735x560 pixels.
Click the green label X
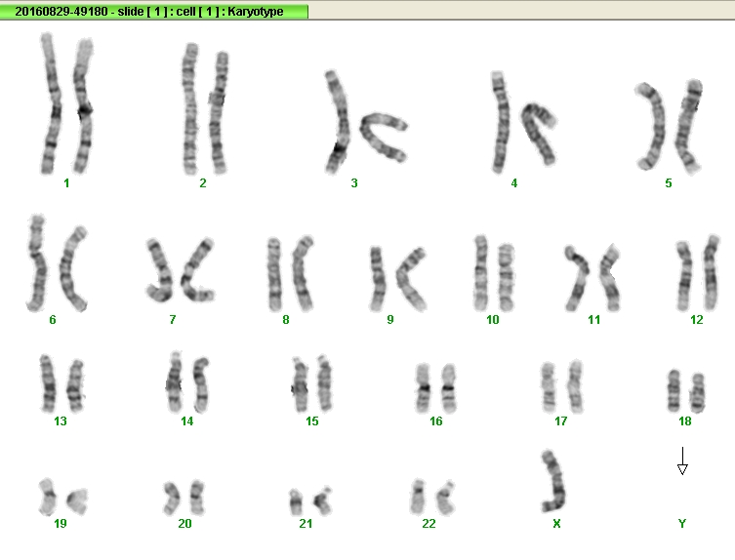click(557, 524)
